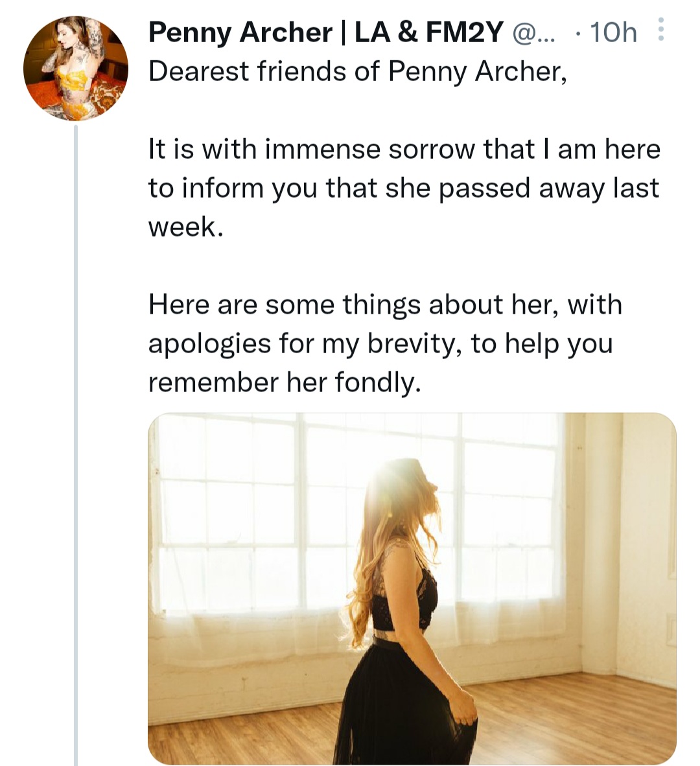Click the "apologies for my brevity" line

[380, 343]
